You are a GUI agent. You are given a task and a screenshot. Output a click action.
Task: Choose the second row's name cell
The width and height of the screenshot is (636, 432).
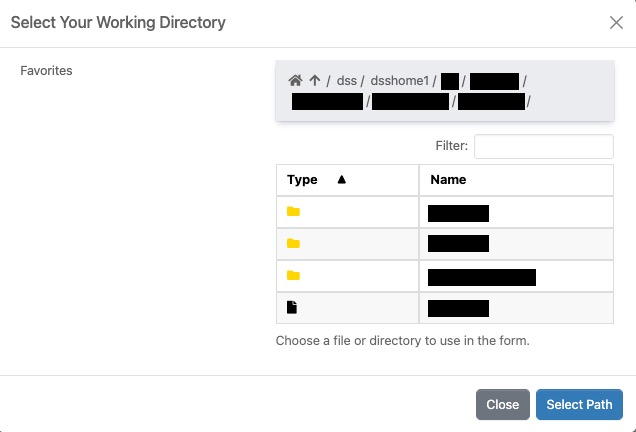pos(458,244)
